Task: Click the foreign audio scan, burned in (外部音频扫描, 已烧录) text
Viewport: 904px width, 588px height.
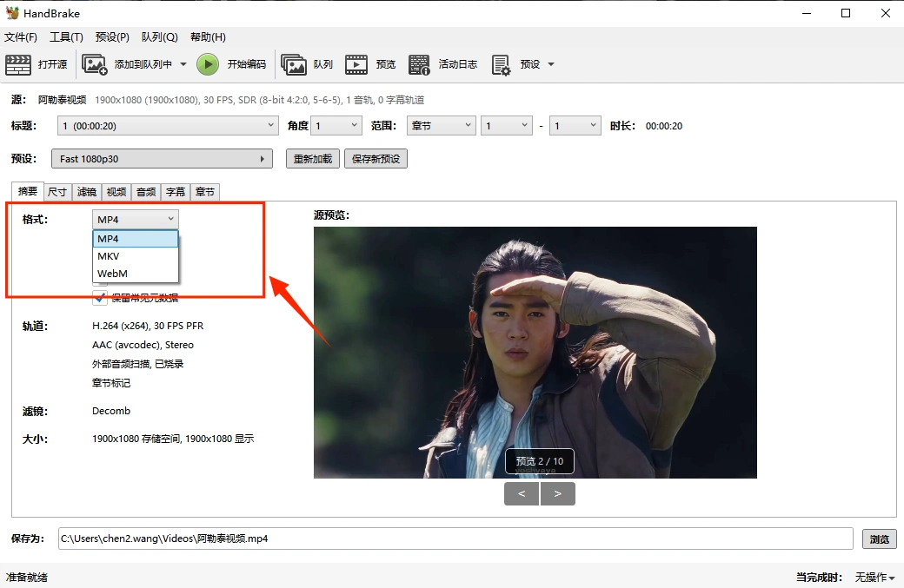Action: pyautogui.click(x=138, y=364)
